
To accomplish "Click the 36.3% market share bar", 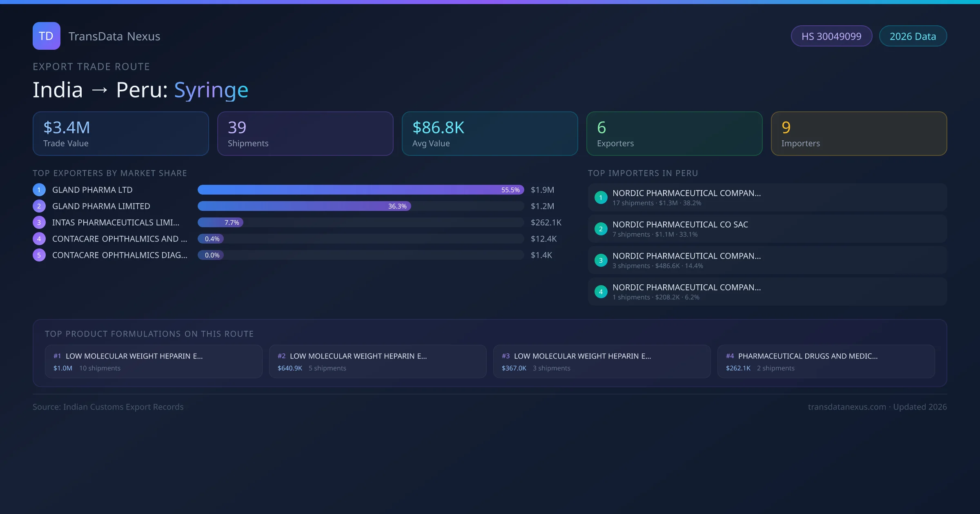I will 304,206.
